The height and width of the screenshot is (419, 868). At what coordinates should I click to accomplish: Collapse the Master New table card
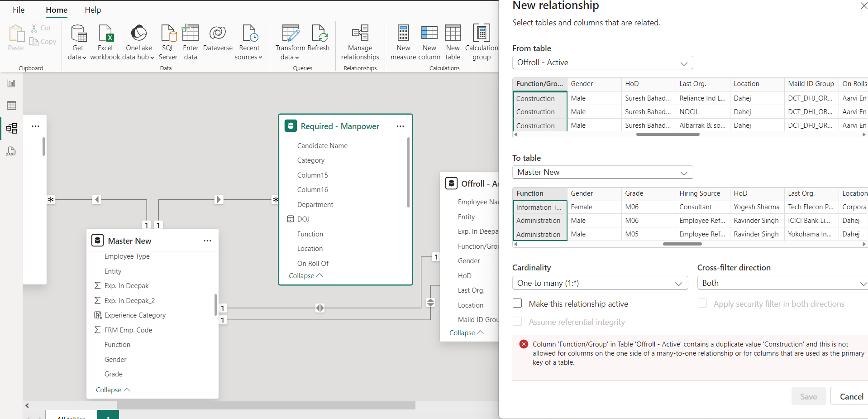113,390
